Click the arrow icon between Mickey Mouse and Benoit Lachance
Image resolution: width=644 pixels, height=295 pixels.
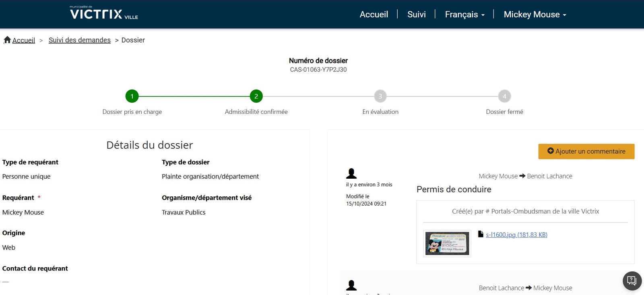[x=522, y=176]
